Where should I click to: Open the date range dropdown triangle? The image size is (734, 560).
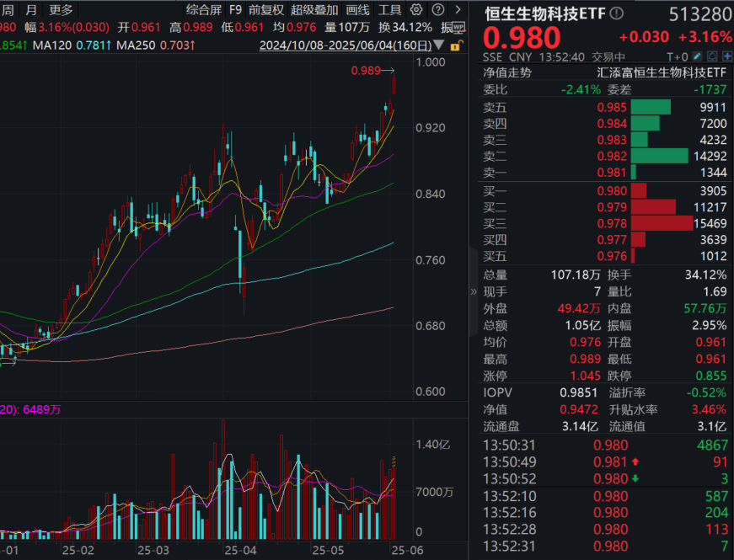[438, 45]
